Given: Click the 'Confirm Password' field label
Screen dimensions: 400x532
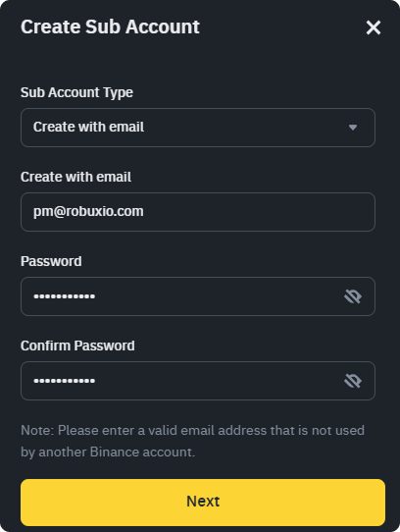Looking at the screenshot, I should tap(77, 346).
